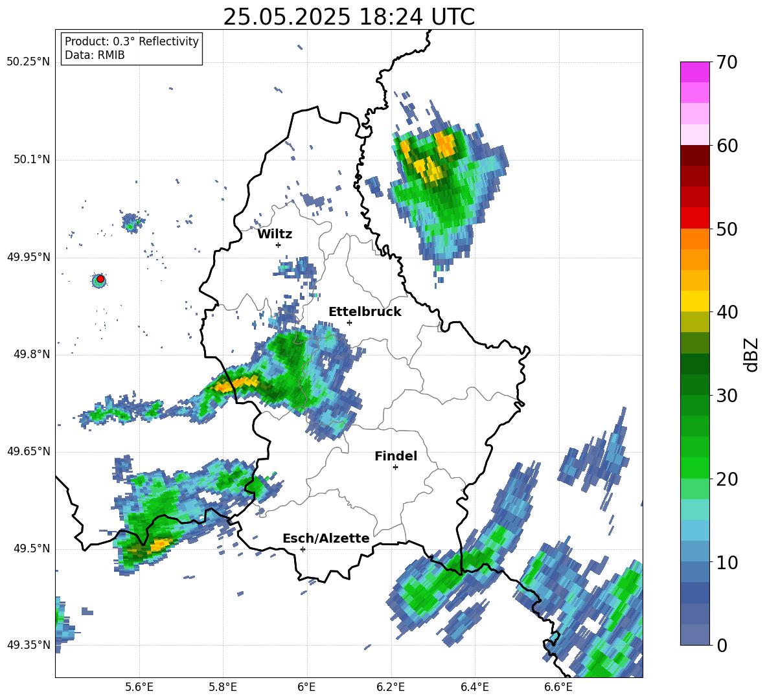Viewport: 767px width, 700px height.
Task: Click the Esch/Alzette station cross marker
Action: tap(303, 549)
